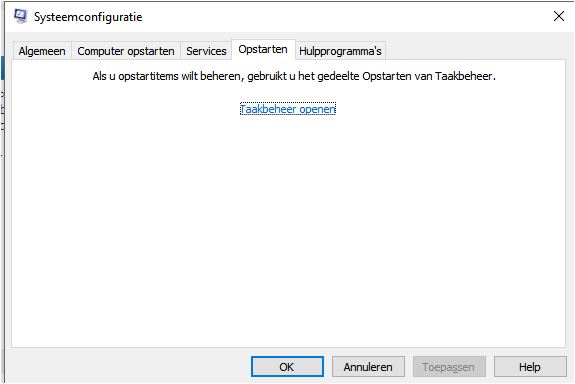Click the active Opstarten tab
575x384 pixels.
263,50
